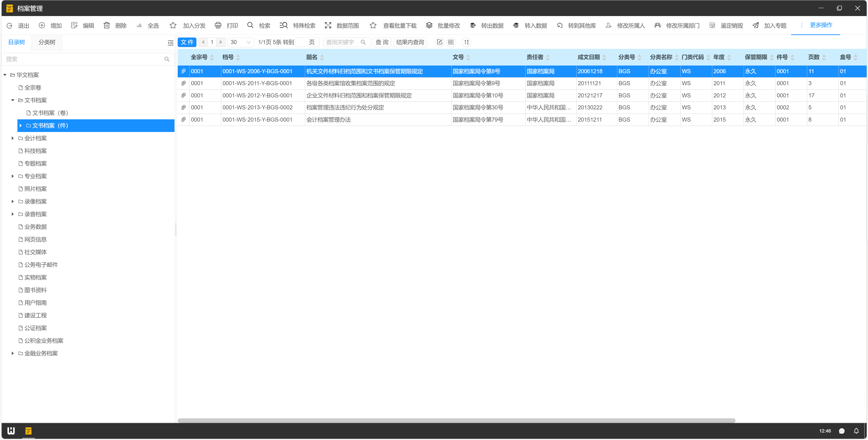
Task: Click the batch modify (批量修改) icon
Action: tap(429, 25)
